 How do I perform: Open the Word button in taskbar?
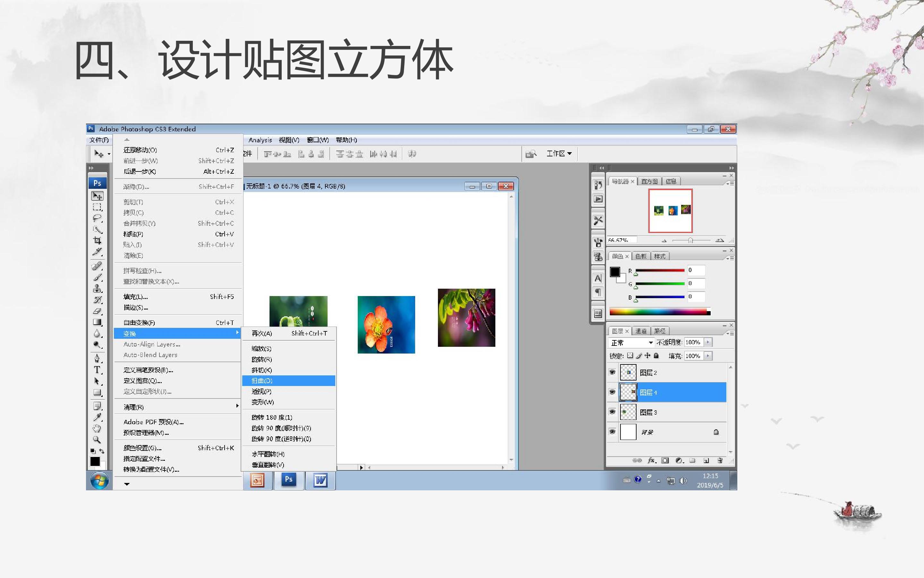320,480
